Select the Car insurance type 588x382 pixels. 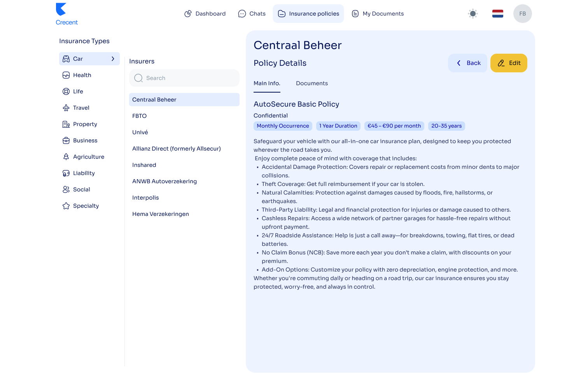[89, 59]
